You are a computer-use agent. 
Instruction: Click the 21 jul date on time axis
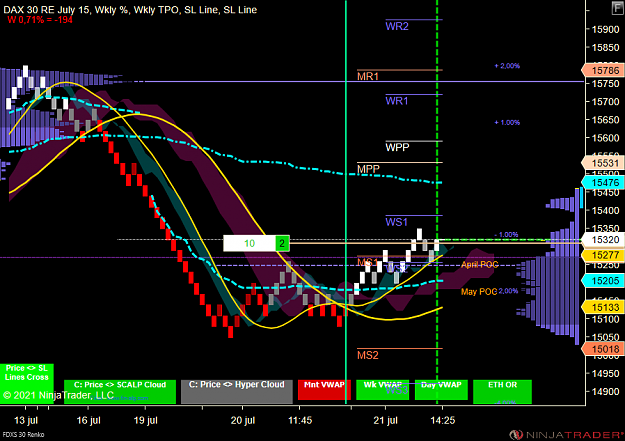[x=385, y=421]
